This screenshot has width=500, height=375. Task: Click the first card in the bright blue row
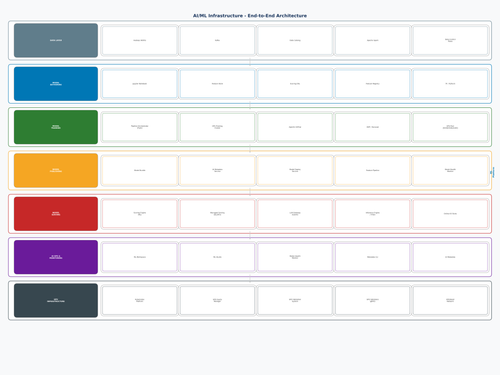pos(140,84)
